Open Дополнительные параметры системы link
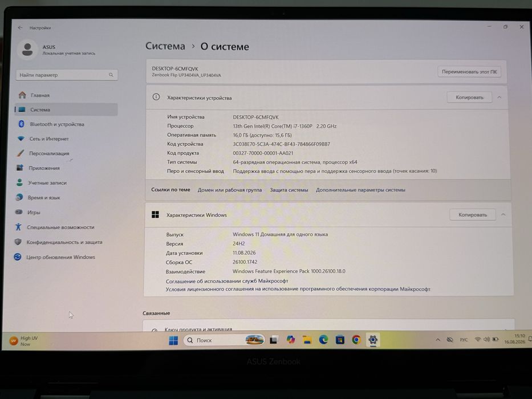Viewport: 532px width, 399px height. [x=360, y=190]
